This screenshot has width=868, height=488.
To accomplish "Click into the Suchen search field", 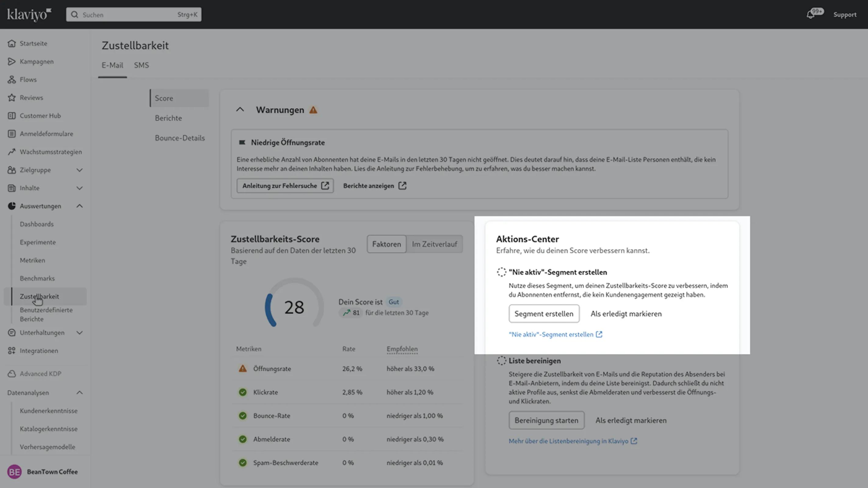I will click(x=134, y=14).
